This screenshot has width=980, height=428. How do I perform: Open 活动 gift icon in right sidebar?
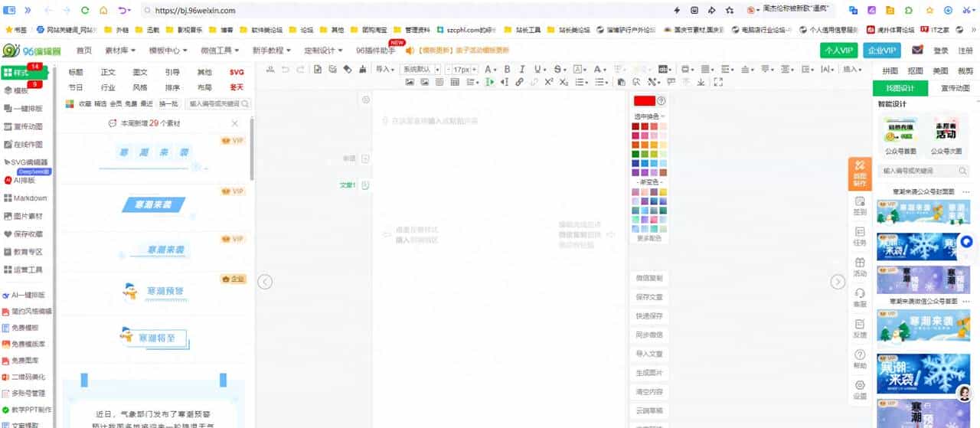click(860, 267)
